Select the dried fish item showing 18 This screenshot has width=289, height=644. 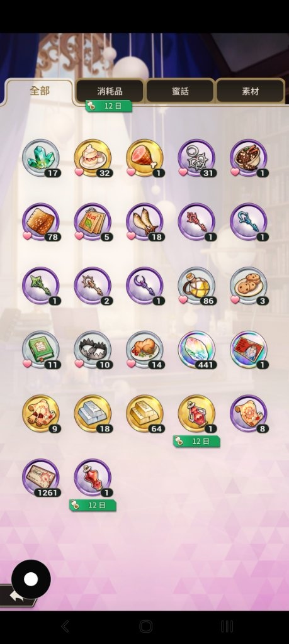145,222
